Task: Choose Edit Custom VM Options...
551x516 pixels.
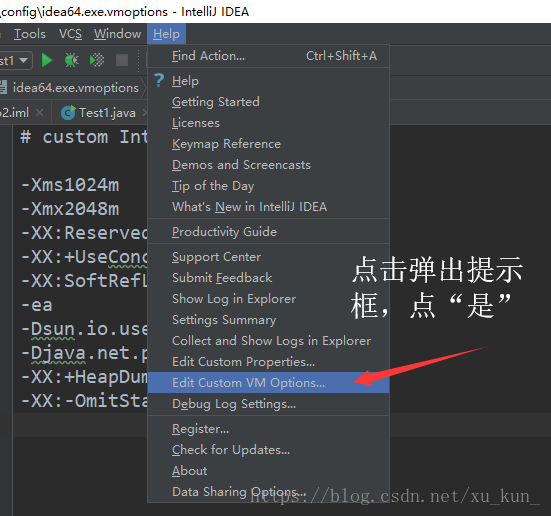Action: point(268,383)
